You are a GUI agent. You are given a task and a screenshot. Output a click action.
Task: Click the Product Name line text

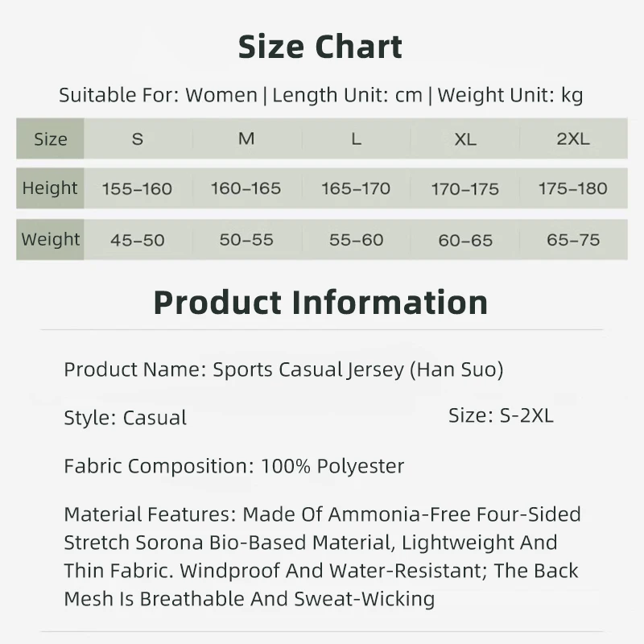(x=283, y=370)
